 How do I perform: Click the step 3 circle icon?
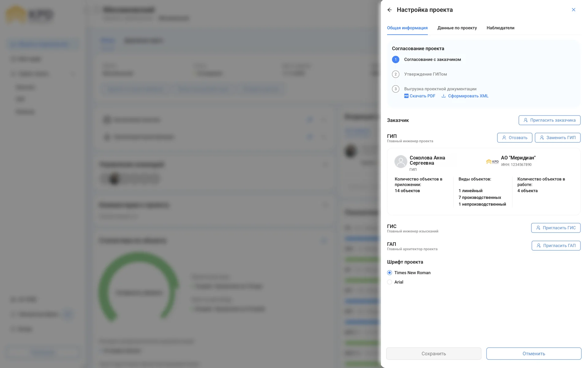(x=395, y=89)
